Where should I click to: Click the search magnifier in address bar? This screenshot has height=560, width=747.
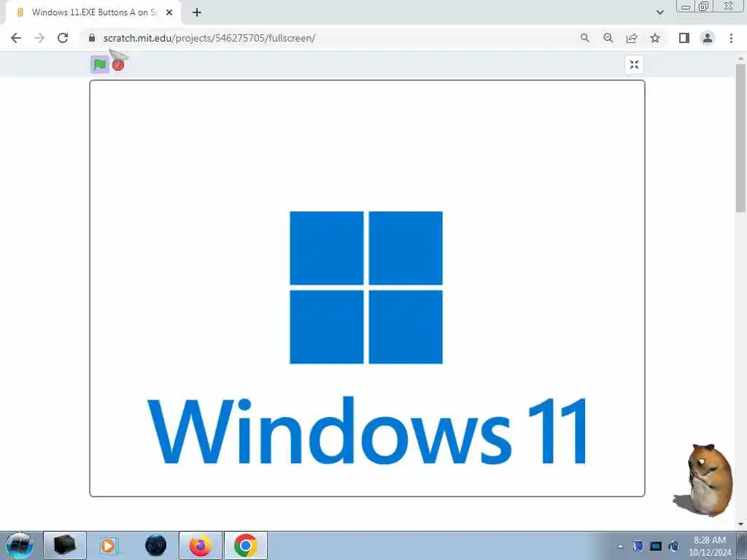584,38
